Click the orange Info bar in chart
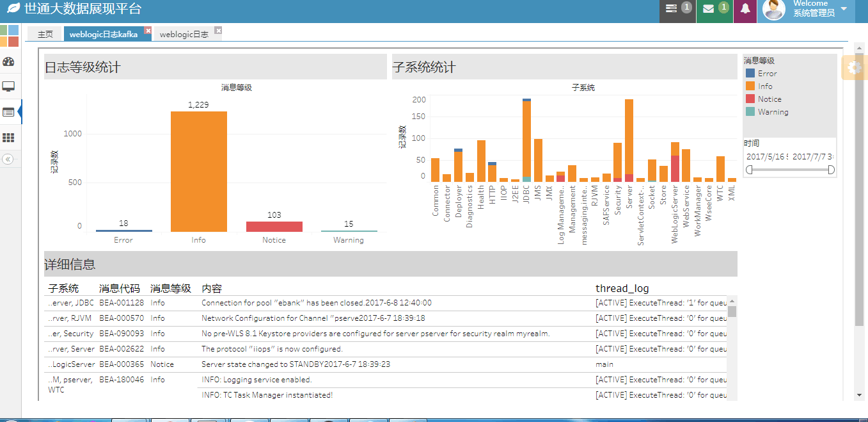Viewport: 868px width, 422px height. click(198, 171)
